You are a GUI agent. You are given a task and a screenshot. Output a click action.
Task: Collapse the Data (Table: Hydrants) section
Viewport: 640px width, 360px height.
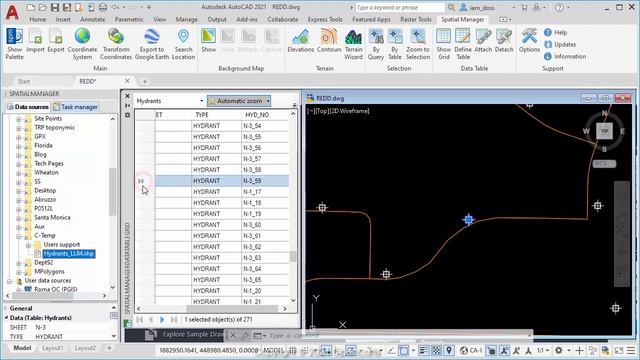point(6,318)
